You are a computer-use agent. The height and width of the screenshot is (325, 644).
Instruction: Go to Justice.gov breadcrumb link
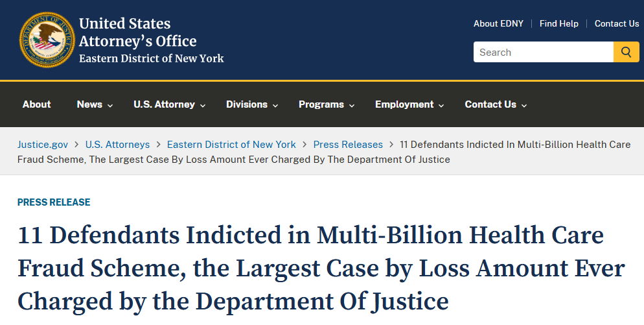coord(43,145)
